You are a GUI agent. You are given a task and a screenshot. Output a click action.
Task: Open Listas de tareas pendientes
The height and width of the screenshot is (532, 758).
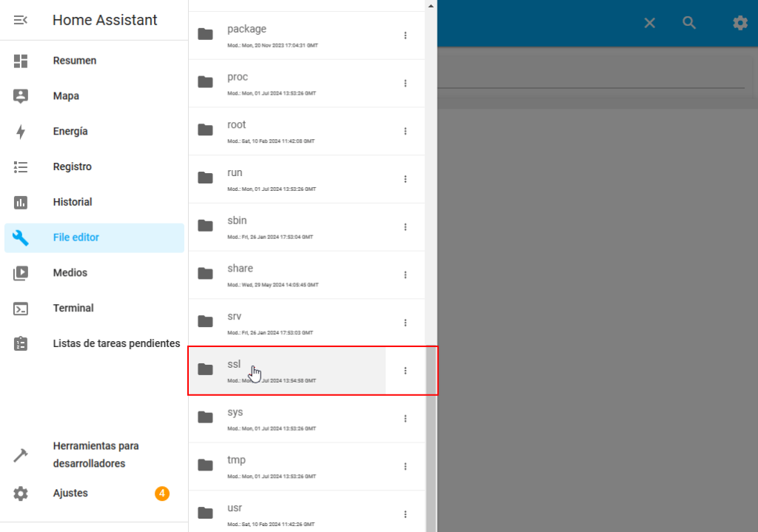[116, 343]
